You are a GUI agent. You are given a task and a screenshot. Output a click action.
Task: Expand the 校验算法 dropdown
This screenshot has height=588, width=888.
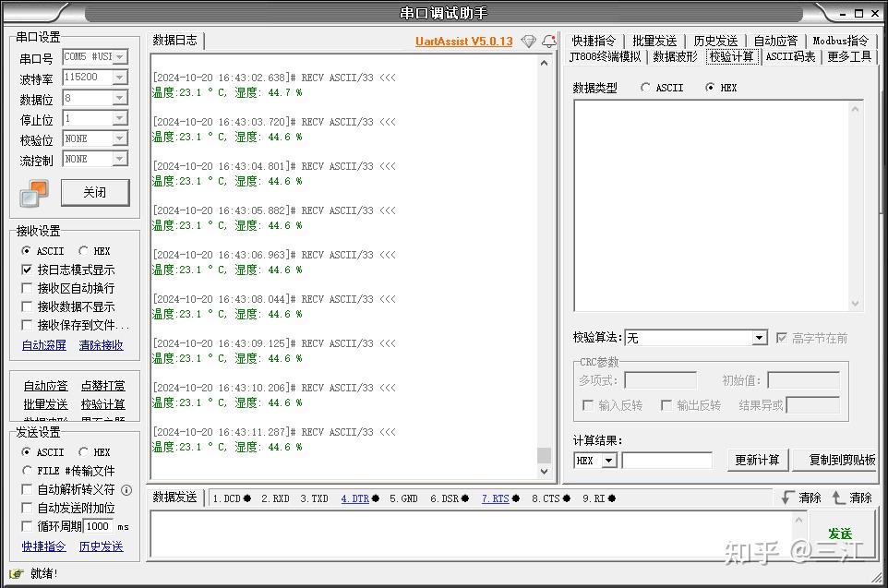(760, 338)
